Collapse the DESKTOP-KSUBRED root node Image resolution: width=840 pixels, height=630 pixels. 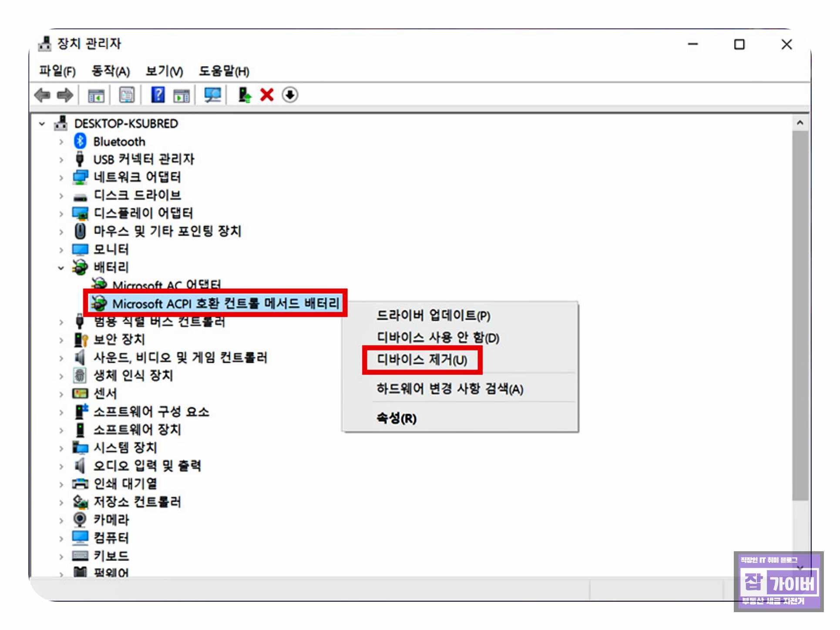(42, 124)
